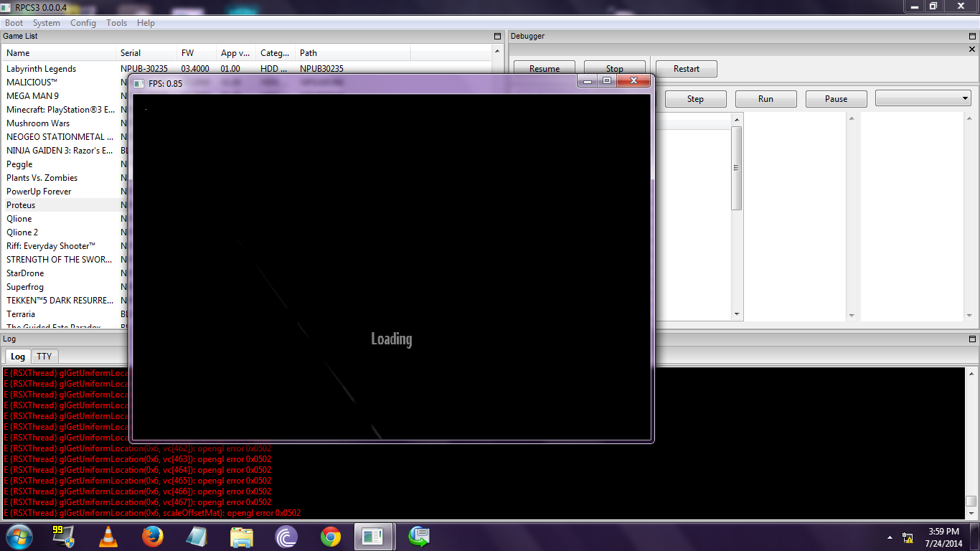Click the Pause button in Debugger
980x551 pixels.
click(836, 98)
